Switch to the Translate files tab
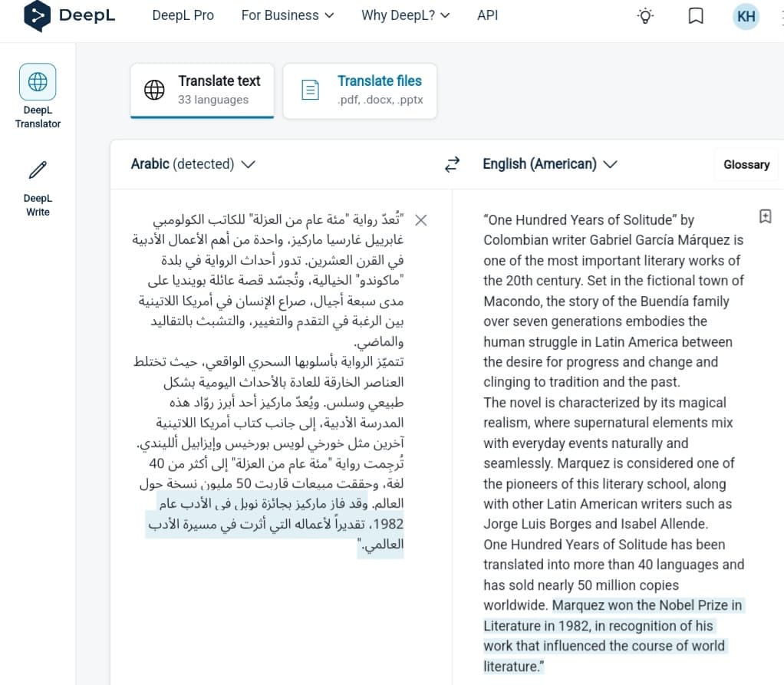Viewport: 784px width, 685px height. click(x=360, y=91)
